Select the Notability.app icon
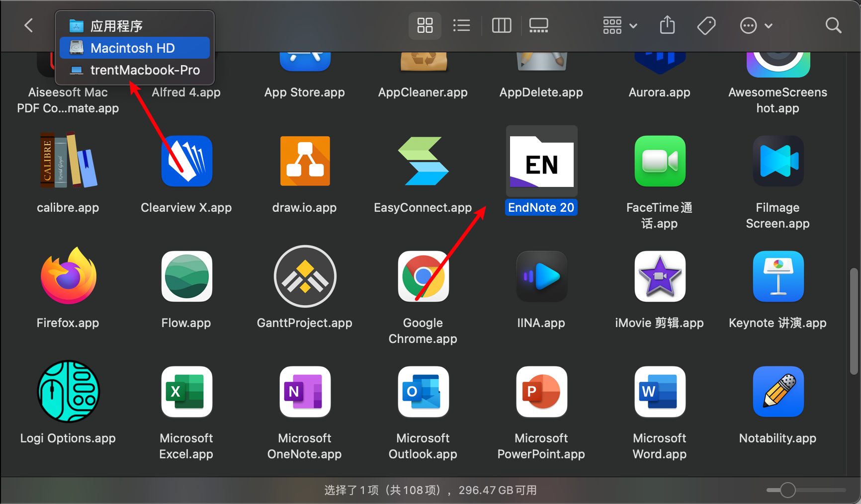 (778, 391)
